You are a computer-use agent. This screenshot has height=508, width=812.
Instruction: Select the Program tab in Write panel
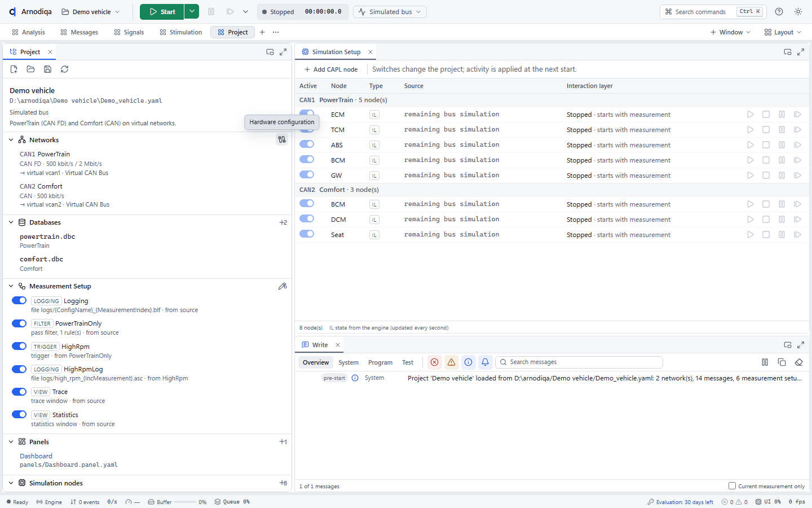[380, 362]
